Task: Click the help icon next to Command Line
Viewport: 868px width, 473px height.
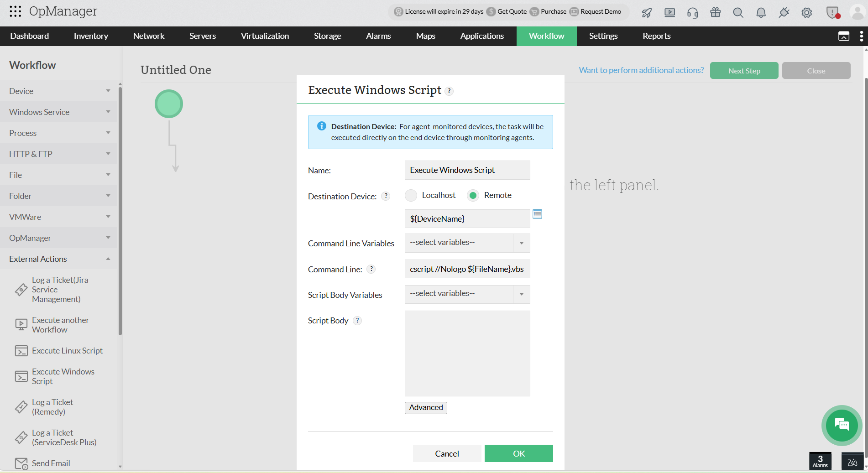Action: (x=371, y=269)
